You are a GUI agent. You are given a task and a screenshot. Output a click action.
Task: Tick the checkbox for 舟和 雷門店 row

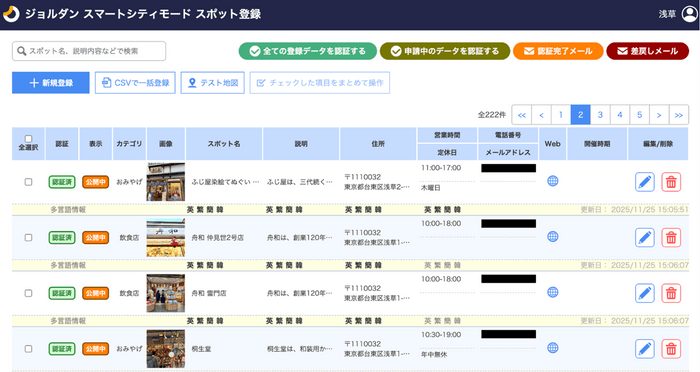(x=28, y=293)
